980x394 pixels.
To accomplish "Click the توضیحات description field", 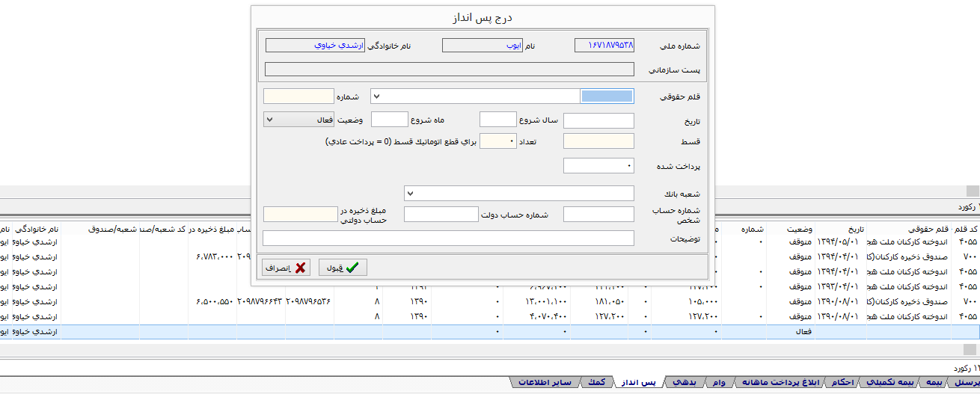I will coord(448,238).
